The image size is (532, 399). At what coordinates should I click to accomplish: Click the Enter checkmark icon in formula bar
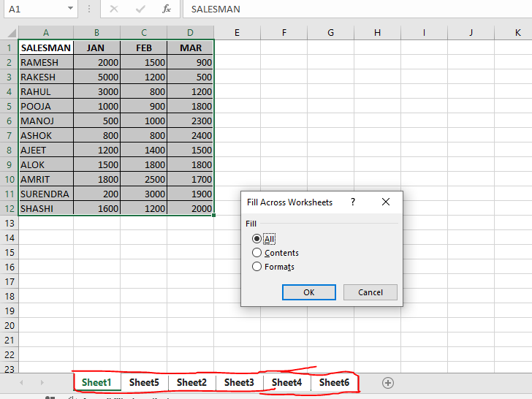[140, 9]
